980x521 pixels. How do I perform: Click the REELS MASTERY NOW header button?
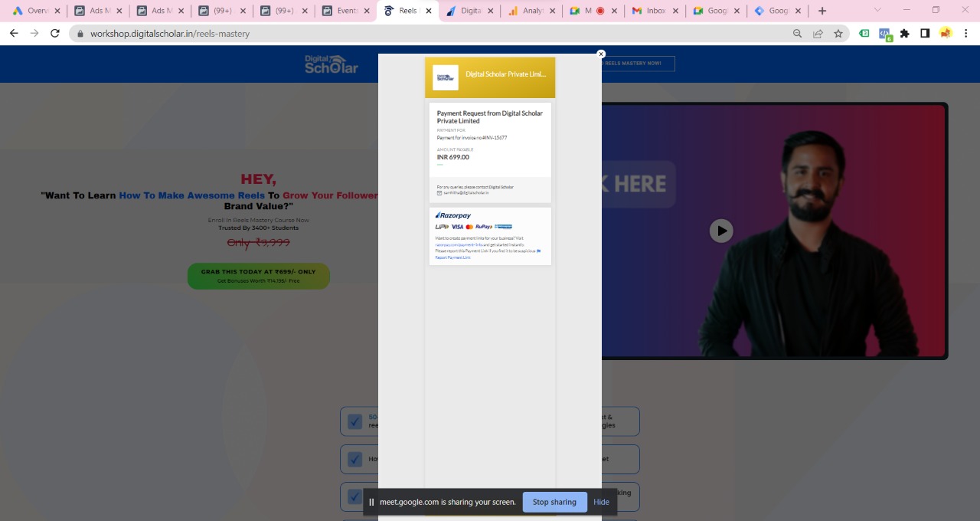pos(639,64)
